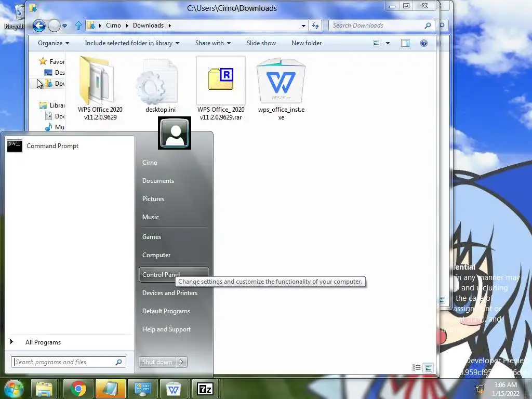Click the Downloads breadcrumb in address bar
The image size is (532, 399).
pyautogui.click(x=148, y=25)
